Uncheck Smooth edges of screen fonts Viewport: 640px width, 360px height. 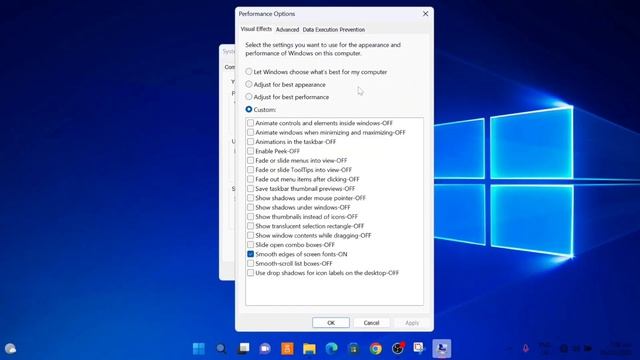click(251, 254)
